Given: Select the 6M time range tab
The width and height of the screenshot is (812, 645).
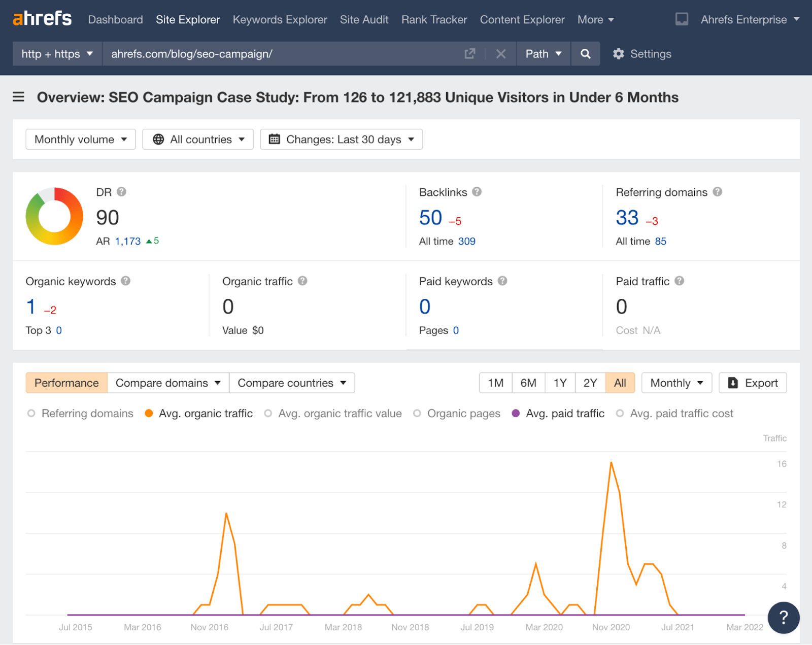Looking at the screenshot, I should click(x=528, y=383).
